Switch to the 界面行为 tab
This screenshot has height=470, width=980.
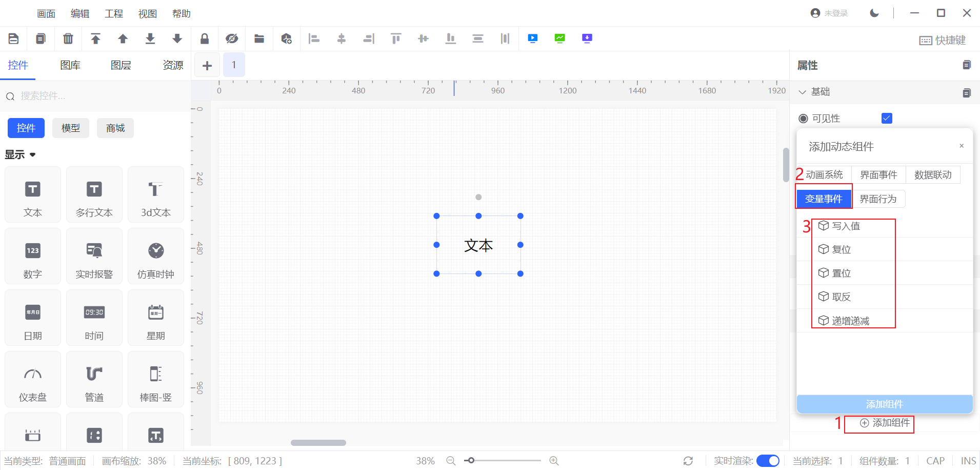point(878,199)
